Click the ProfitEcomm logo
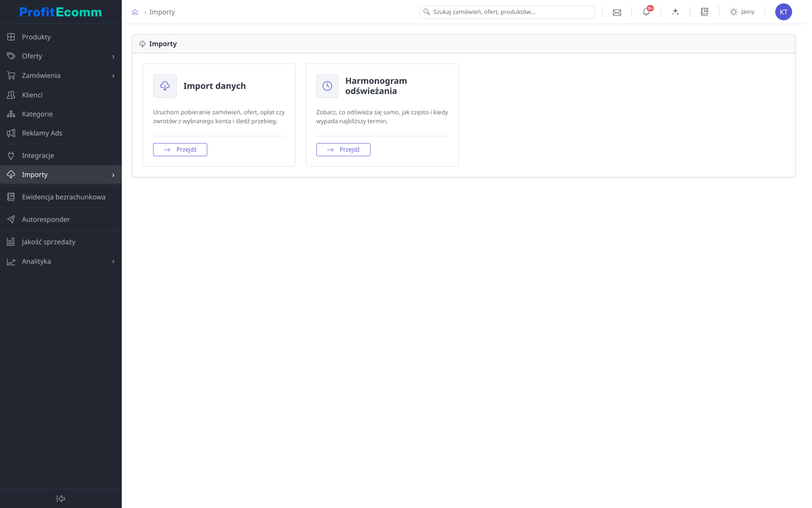Image resolution: width=812 pixels, height=508 pixels. coord(61,12)
